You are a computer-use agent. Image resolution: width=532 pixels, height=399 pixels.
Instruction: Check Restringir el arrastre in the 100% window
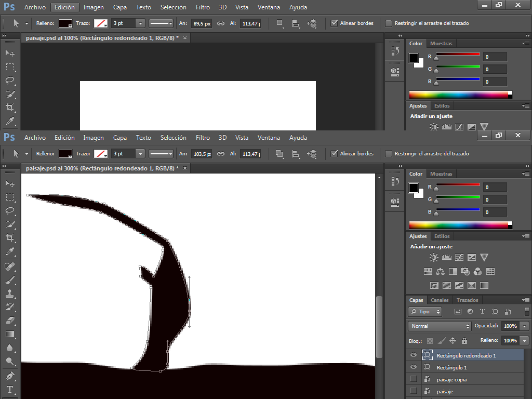click(389, 23)
